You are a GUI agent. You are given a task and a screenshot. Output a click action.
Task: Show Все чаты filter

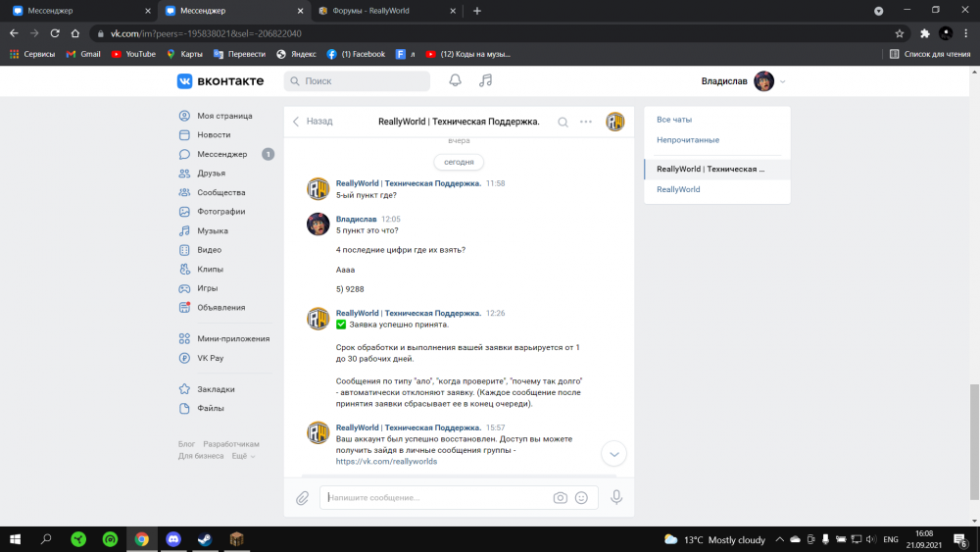click(x=674, y=120)
